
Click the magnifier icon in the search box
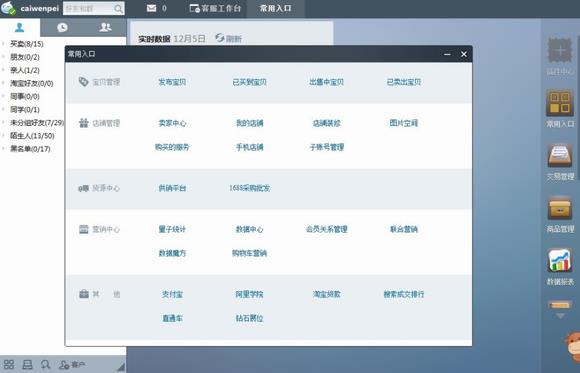pyautogui.click(x=118, y=9)
